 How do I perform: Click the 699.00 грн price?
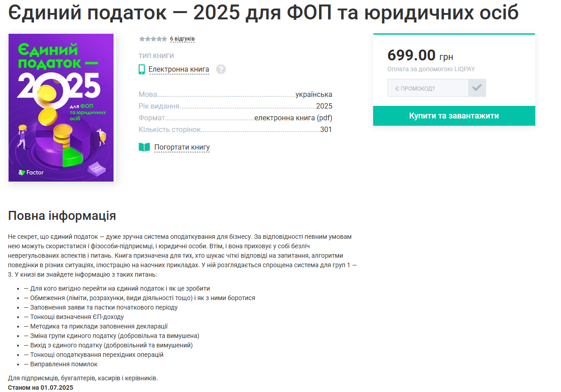tap(420, 55)
